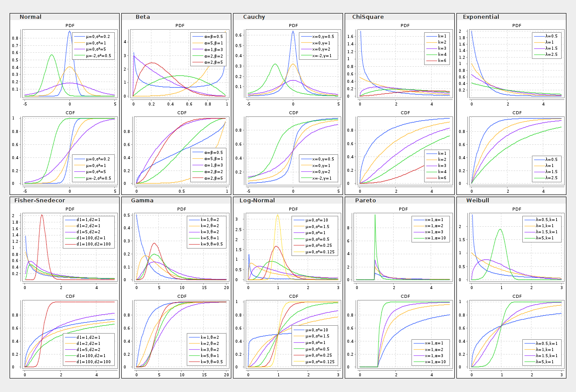Click λ=0.5 in Exponential PDF legend
The image size is (576, 392).
pyautogui.click(x=551, y=36)
